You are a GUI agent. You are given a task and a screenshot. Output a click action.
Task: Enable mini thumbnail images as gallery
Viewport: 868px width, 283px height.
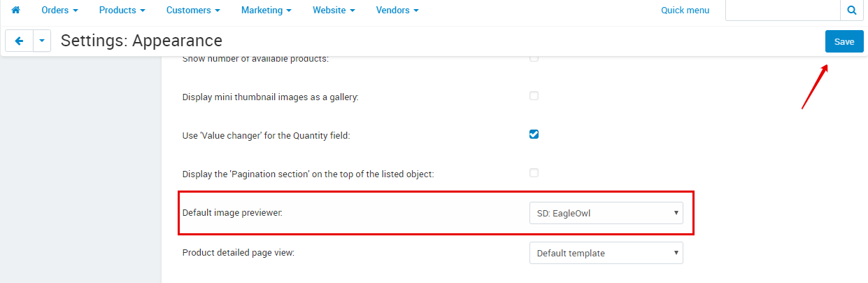(x=534, y=96)
